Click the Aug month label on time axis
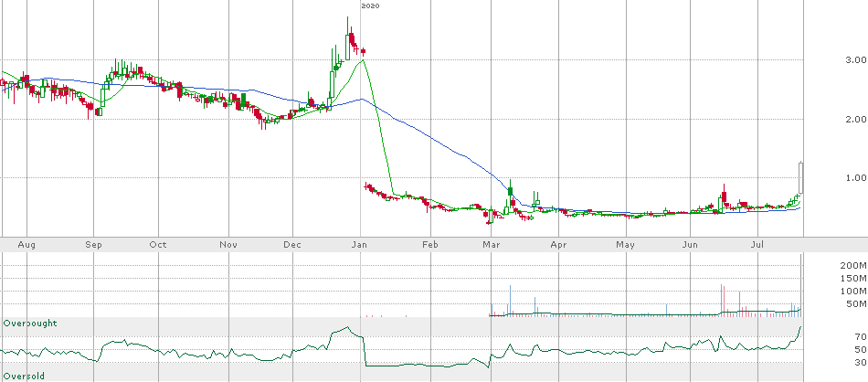The width and height of the screenshot is (868, 382). [26, 244]
